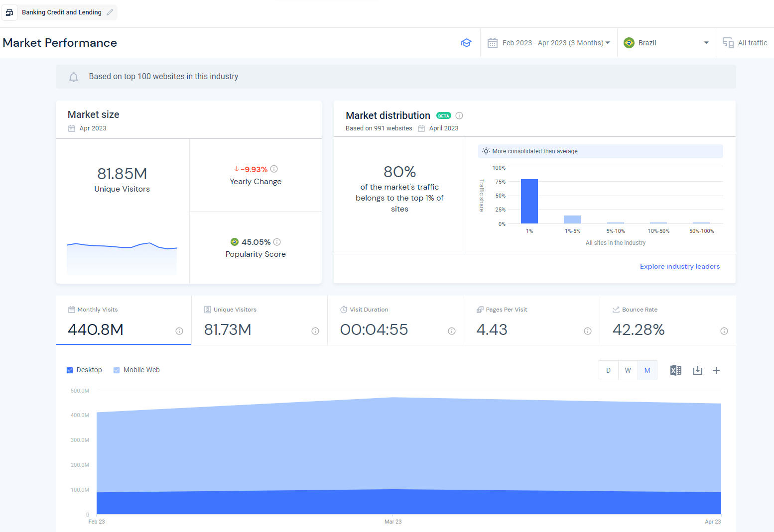The height and width of the screenshot is (532, 774).
Task: Open Market distribution info tooltip
Action: click(459, 115)
